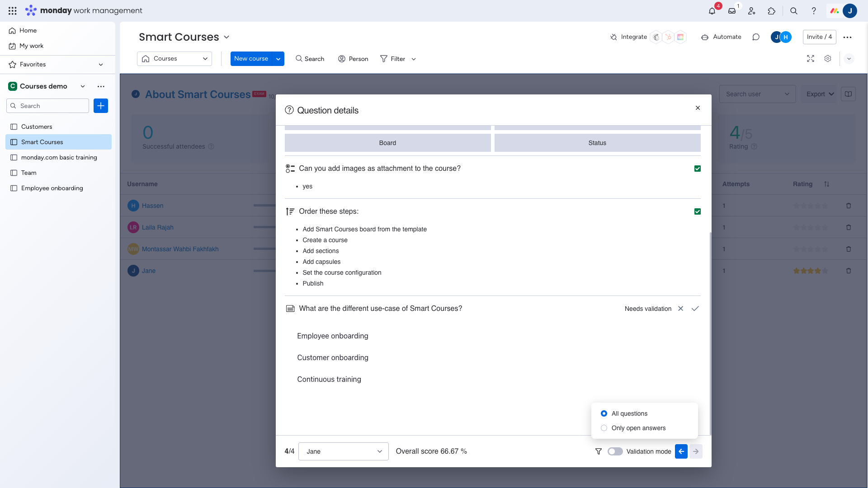
Task: Open the Jane attendee dropdown
Action: point(344,451)
